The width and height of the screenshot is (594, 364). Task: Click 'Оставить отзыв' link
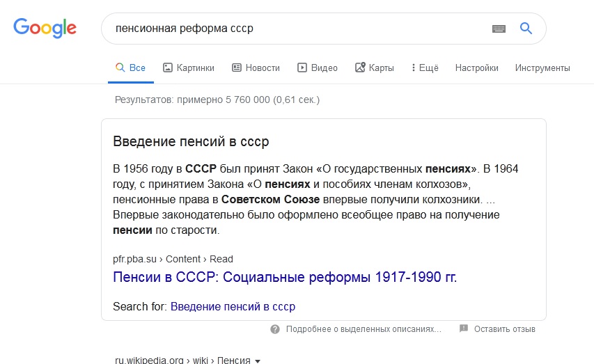(x=505, y=329)
